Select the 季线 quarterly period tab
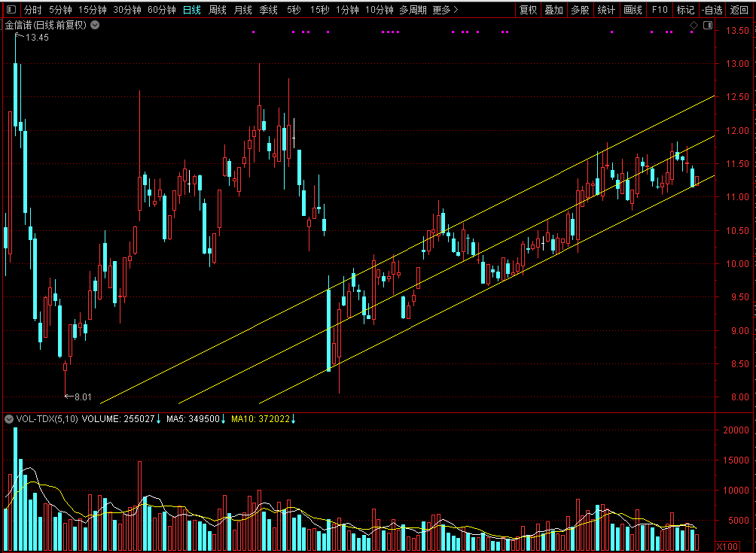756x553 pixels. 268,10
